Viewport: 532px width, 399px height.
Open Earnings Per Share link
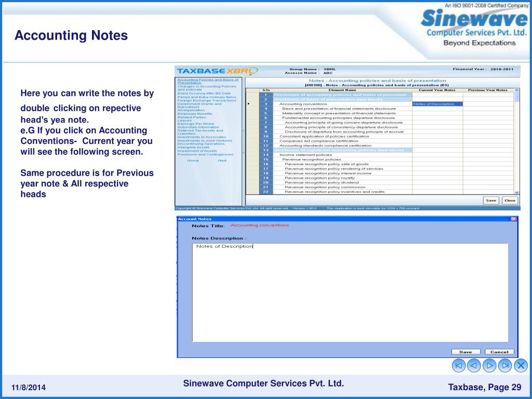coord(196,124)
